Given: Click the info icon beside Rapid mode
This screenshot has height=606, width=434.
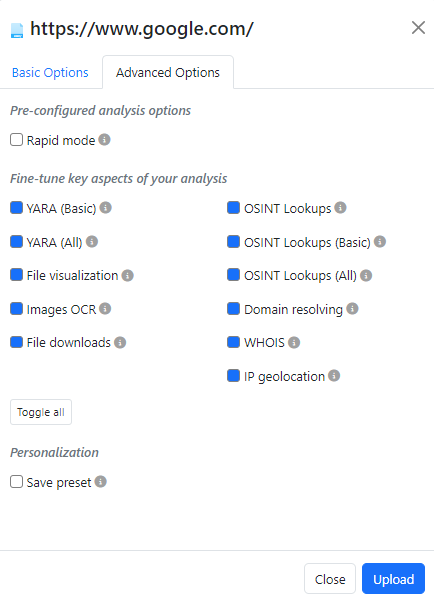Looking at the screenshot, I should (104, 140).
